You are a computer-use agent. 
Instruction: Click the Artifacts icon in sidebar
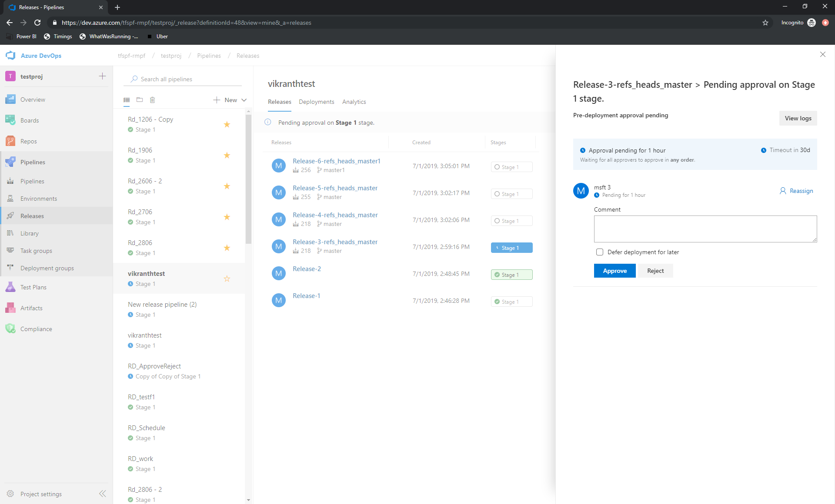tap(11, 308)
